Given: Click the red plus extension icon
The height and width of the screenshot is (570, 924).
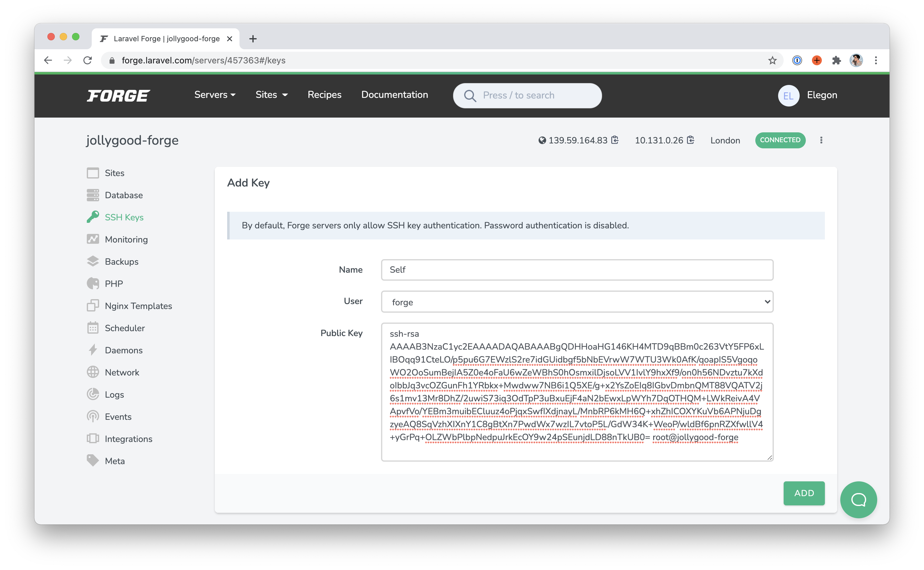Looking at the screenshot, I should click(x=817, y=60).
